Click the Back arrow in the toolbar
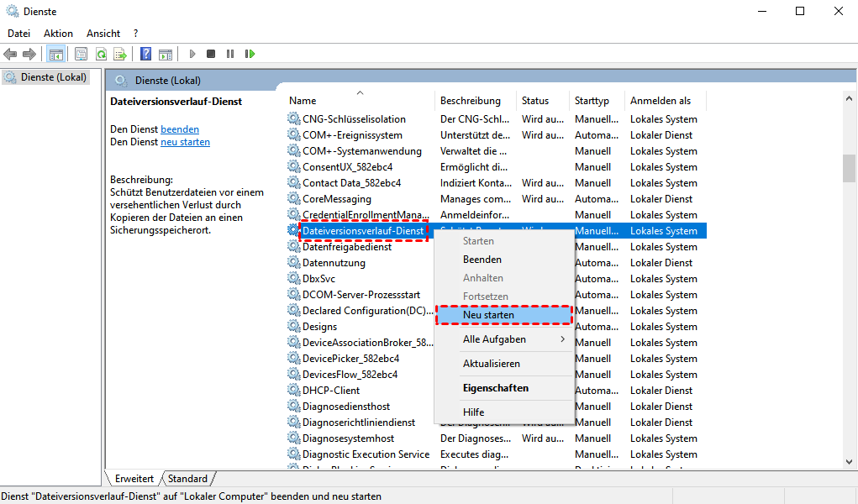This screenshot has height=504, width=858. coord(10,54)
